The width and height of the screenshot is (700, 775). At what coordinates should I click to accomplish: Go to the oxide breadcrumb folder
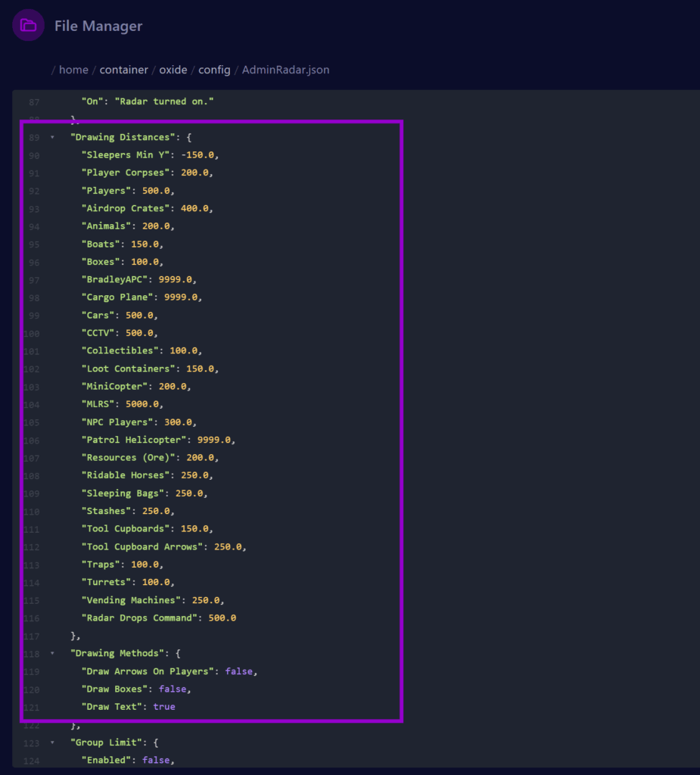coord(173,70)
